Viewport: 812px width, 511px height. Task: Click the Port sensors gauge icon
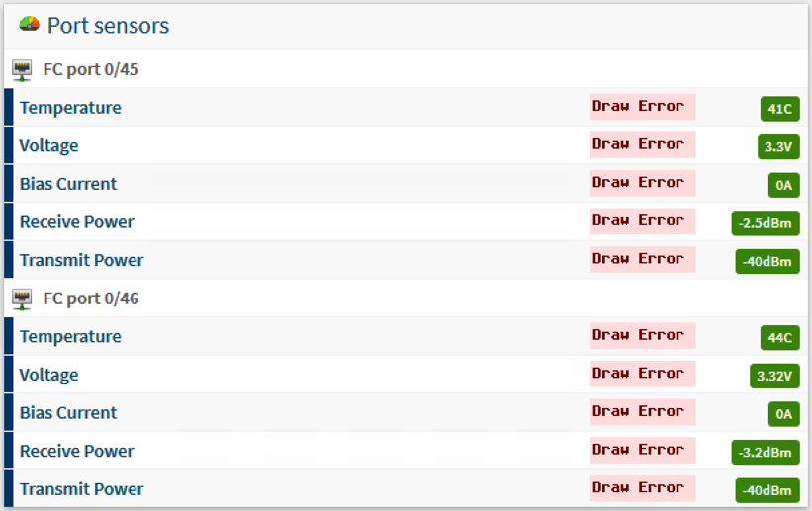click(x=29, y=24)
